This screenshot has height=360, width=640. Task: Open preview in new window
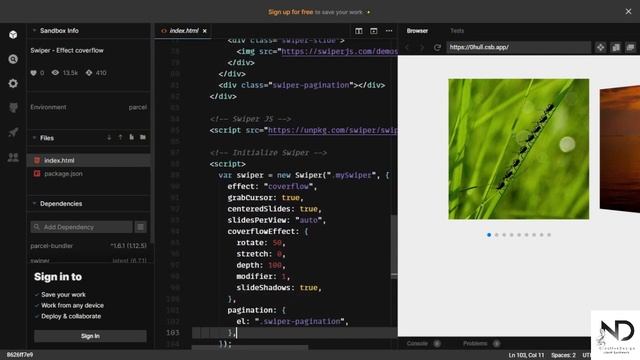pos(616,47)
